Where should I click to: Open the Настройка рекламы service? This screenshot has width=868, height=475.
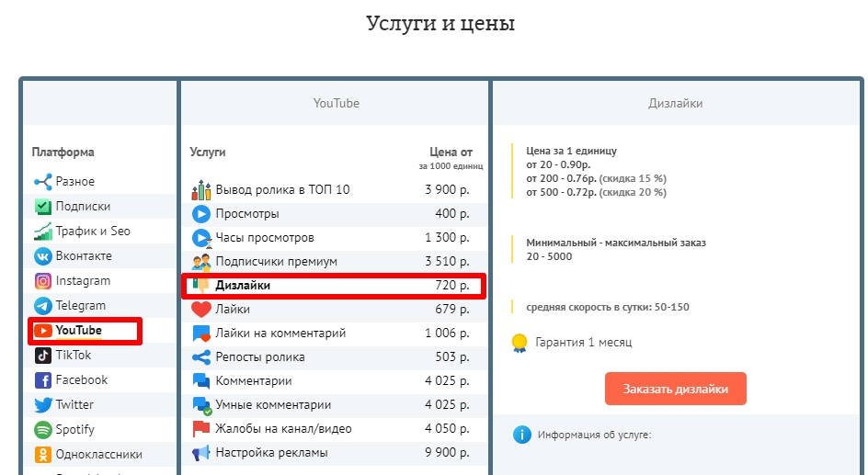tap(271, 453)
